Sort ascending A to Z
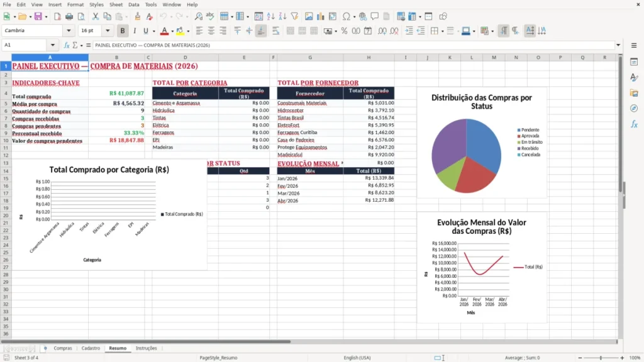The width and height of the screenshot is (644, 362). pos(270,16)
